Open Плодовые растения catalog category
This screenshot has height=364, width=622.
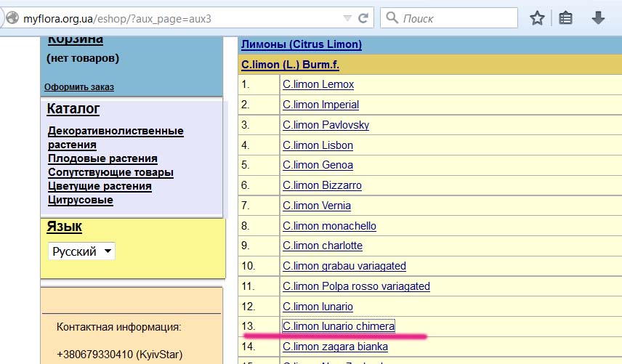point(102,158)
